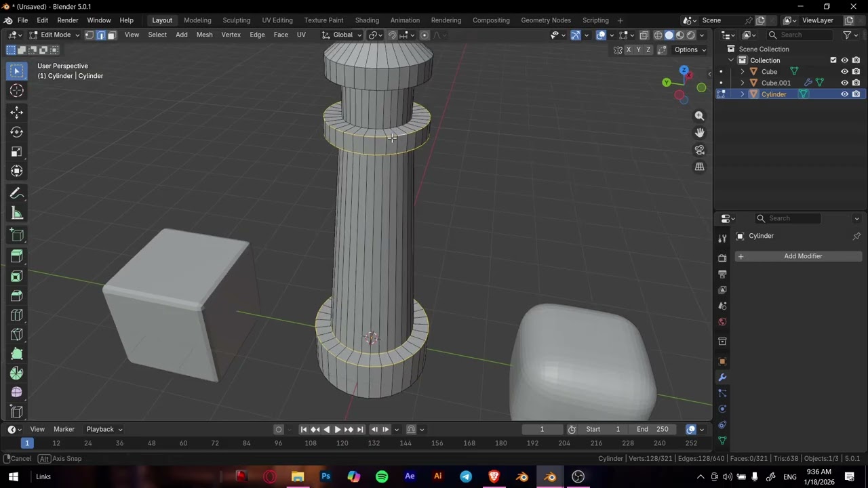
Task: Click the pan view hand icon
Action: click(x=700, y=133)
